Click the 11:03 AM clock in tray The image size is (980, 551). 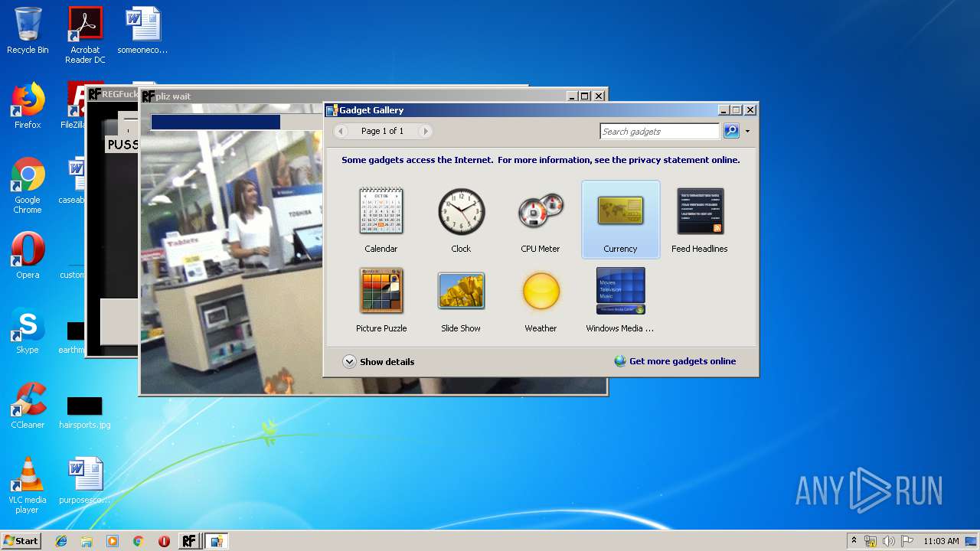pyautogui.click(x=941, y=541)
